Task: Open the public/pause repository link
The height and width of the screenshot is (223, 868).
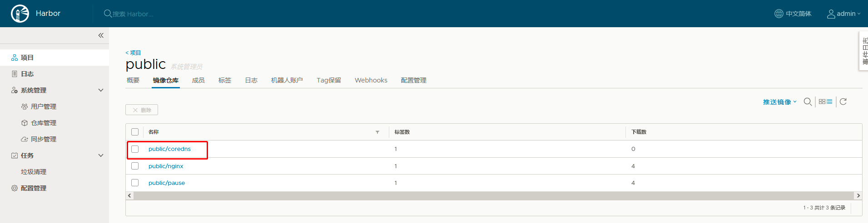Action: click(x=167, y=183)
